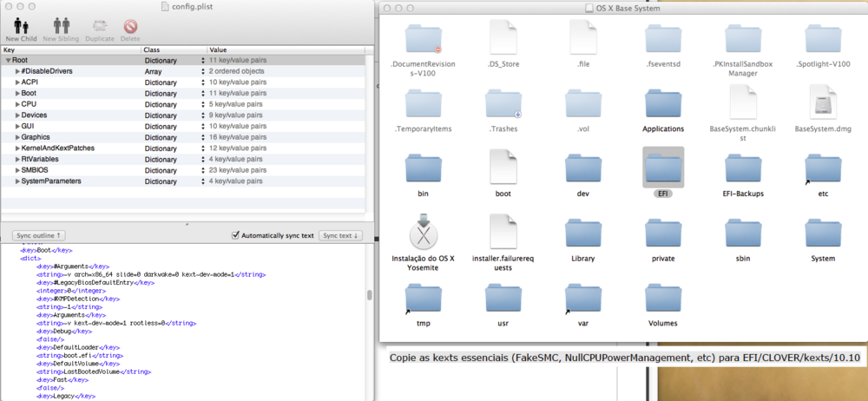Viewport: 868px width, 401px height.
Task: Expand the RtVariables dictionary row
Action: [x=17, y=160]
